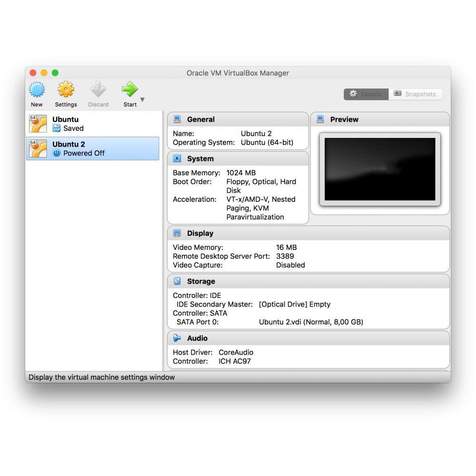Click the Ubuntu VM OS icon

(x=38, y=124)
